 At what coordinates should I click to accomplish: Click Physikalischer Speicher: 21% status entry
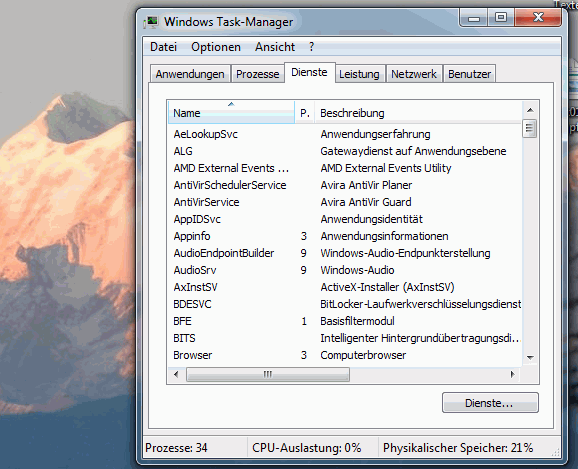tap(458, 448)
